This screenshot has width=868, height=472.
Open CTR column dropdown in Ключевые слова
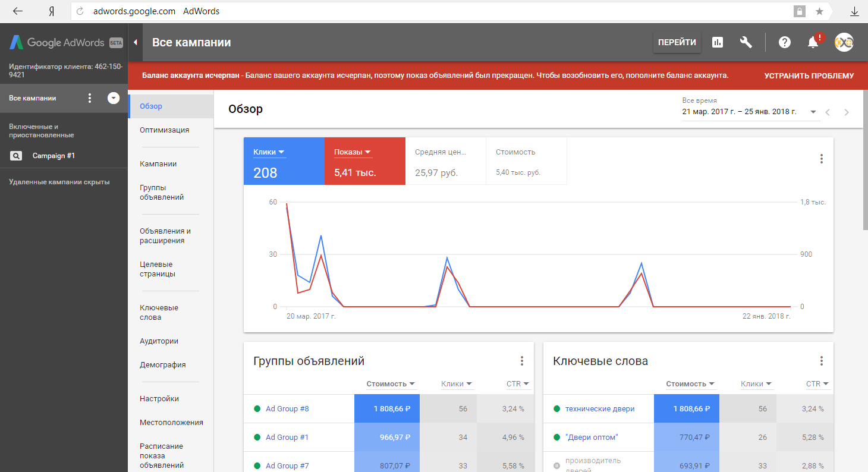point(817,384)
